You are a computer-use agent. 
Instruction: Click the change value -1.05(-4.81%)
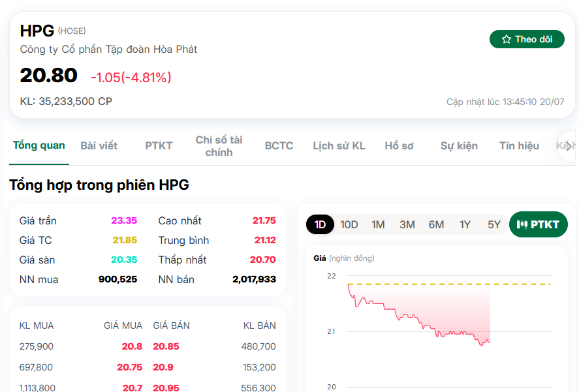point(131,78)
